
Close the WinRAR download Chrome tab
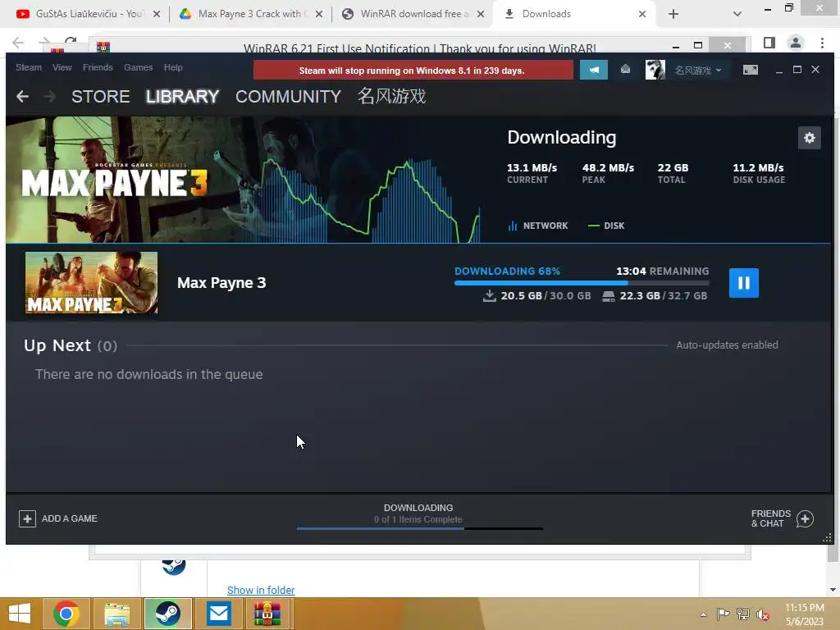[x=481, y=14]
